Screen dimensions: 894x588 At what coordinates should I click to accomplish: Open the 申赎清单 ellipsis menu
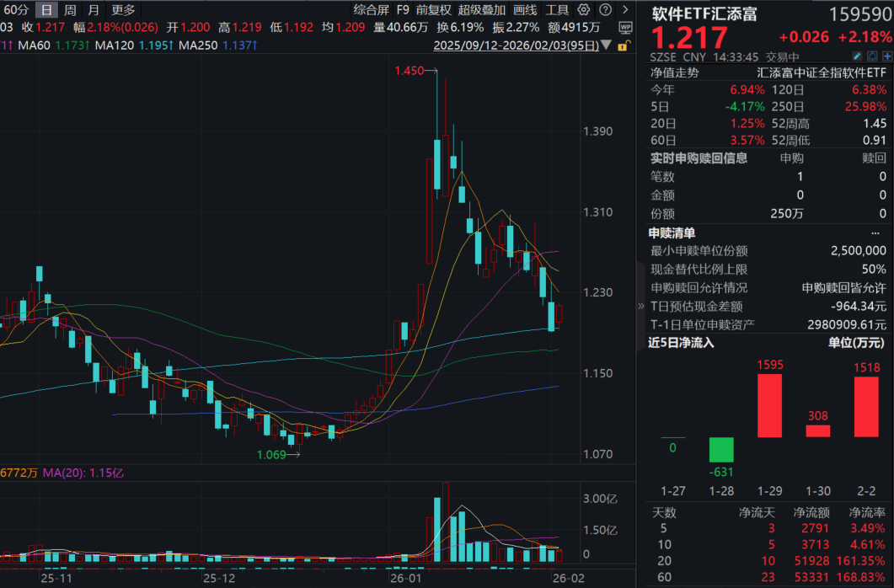point(875,233)
